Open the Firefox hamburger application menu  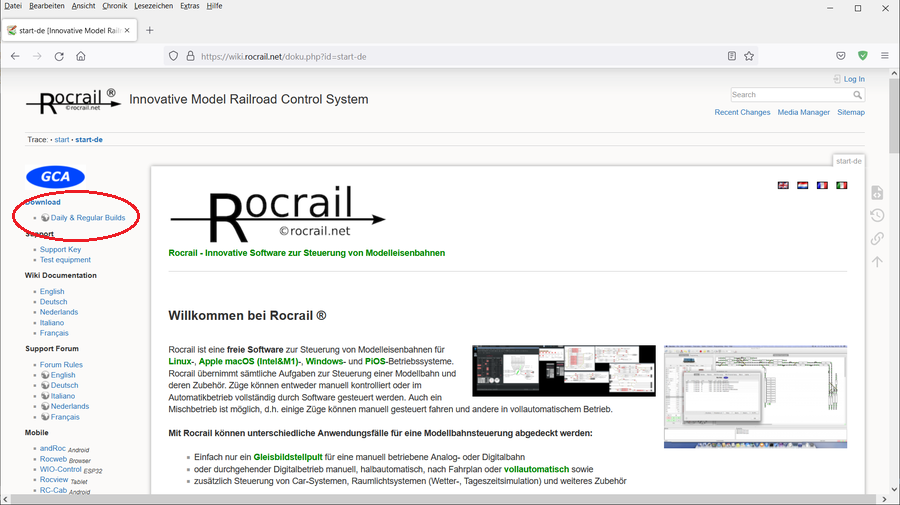pyautogui.click(x=885, y=56)
